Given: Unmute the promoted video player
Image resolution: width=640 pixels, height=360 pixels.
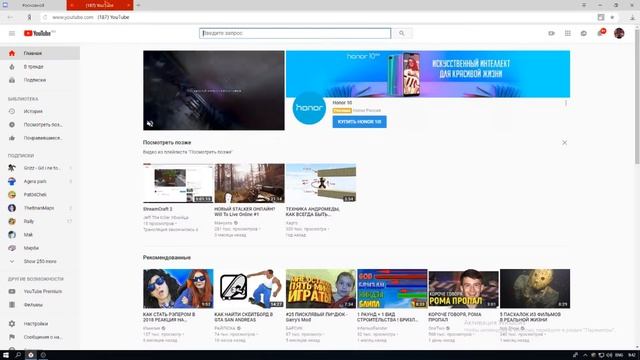Looking at the screenshot, I should point(150,124).
